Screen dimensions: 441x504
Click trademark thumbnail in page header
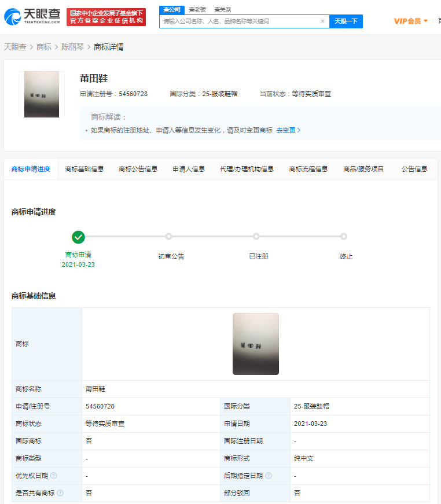(42, 94)
